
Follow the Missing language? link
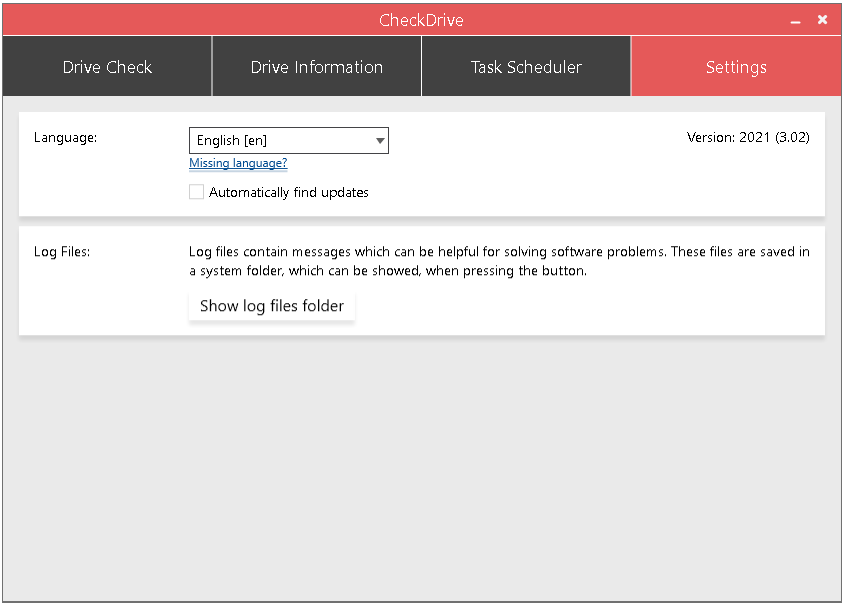(x=238, y=163)
